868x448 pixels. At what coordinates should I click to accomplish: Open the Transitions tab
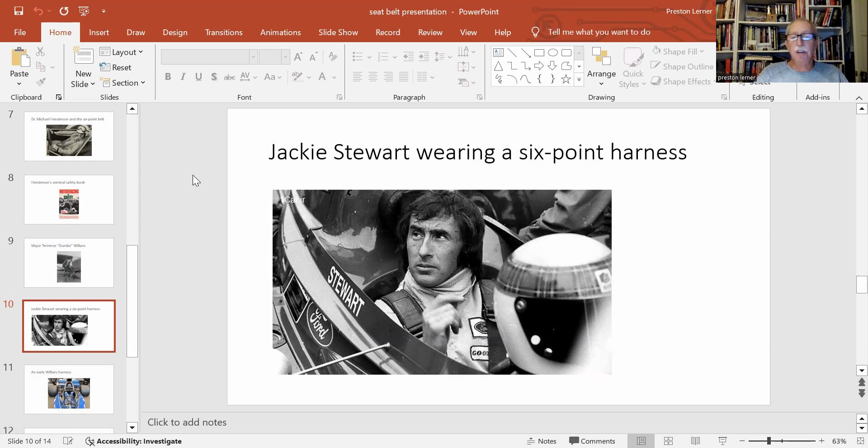tap(223, 32)
